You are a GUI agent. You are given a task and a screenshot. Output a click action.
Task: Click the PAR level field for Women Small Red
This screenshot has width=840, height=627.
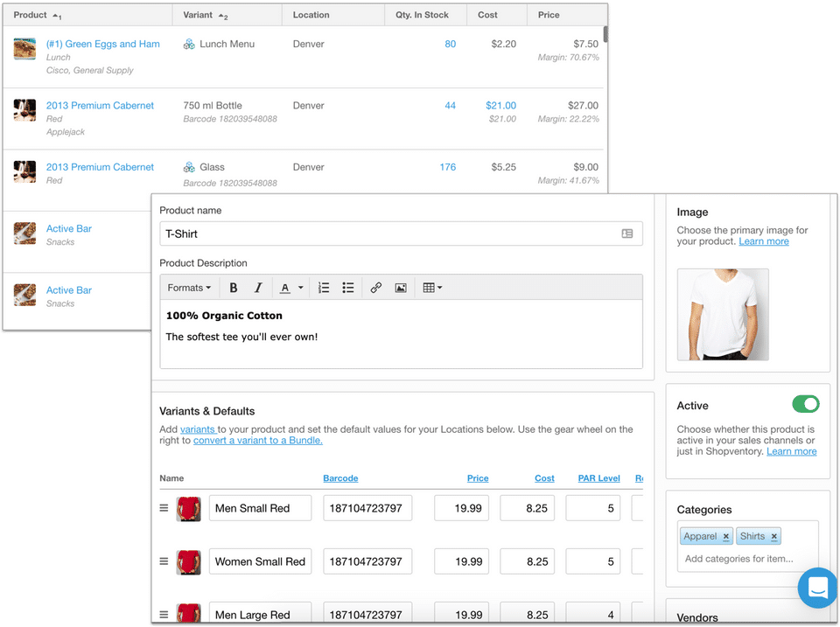coord(593,561)
